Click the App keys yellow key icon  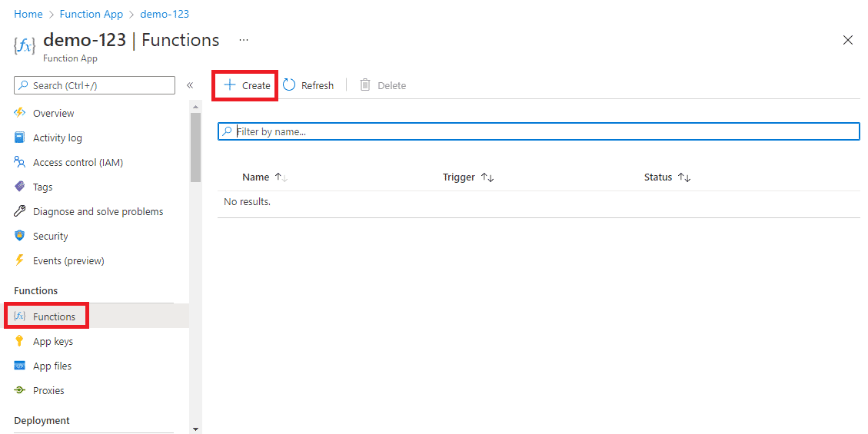coord(20,340)
